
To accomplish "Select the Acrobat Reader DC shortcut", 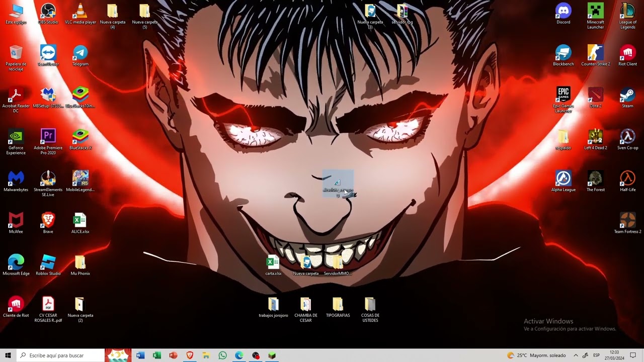I will [16, 100].
